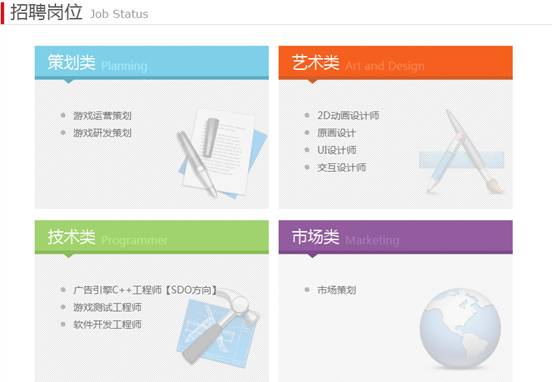The width and height of the screenshot is (553, 382).
Task: Select the green 技术类 Programmer header
Action: pyautogui.click(x=152, y=237)
